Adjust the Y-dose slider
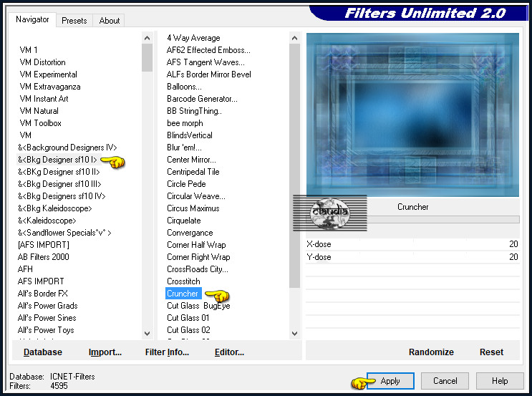Viewport: 532px width, 396px height. point(412,257)
